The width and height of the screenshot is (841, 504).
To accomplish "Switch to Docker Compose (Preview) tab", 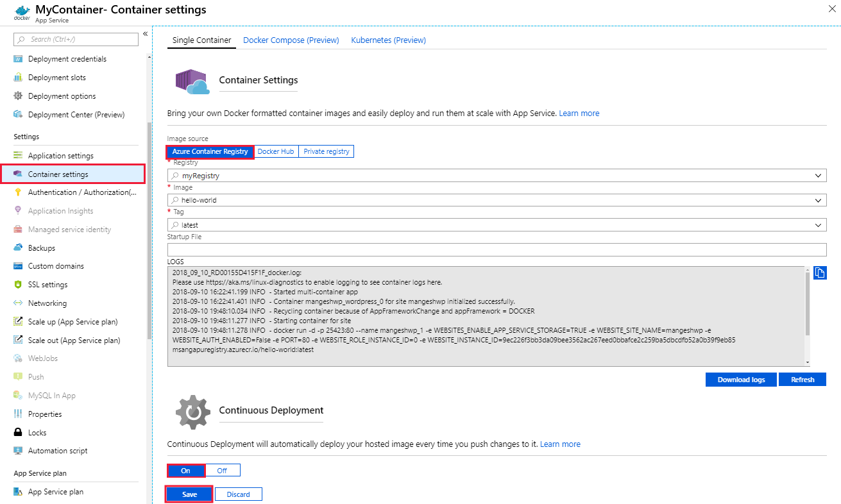I will (291, 40).
